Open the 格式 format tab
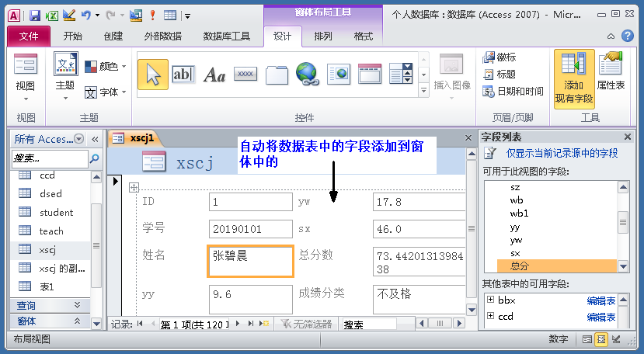Viewport: 644px width, 354px height. 363,36
